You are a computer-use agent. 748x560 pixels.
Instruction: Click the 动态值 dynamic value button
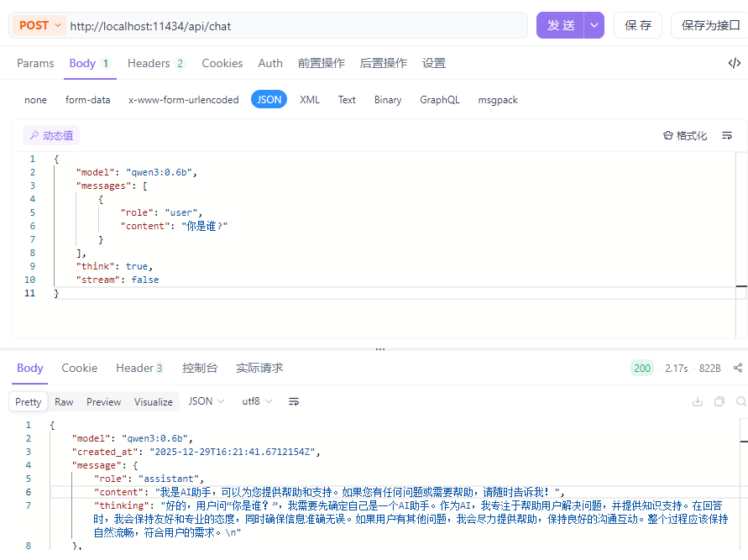pos(51,135)
